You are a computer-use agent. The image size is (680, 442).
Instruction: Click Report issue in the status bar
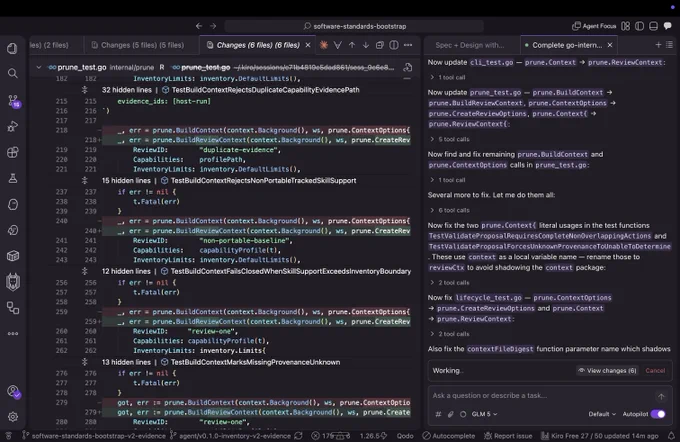(508, 436)
